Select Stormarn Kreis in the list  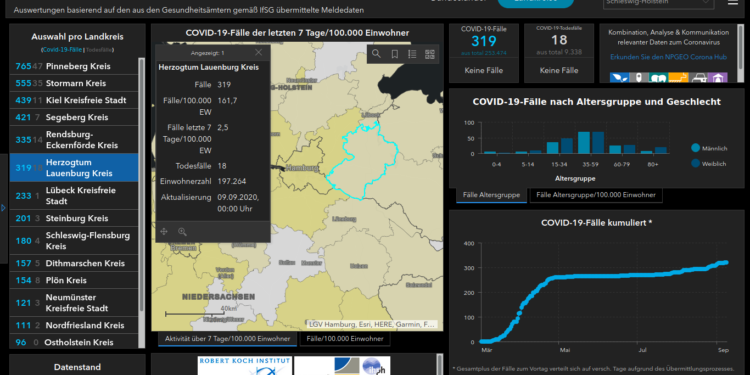click(74, 83)
